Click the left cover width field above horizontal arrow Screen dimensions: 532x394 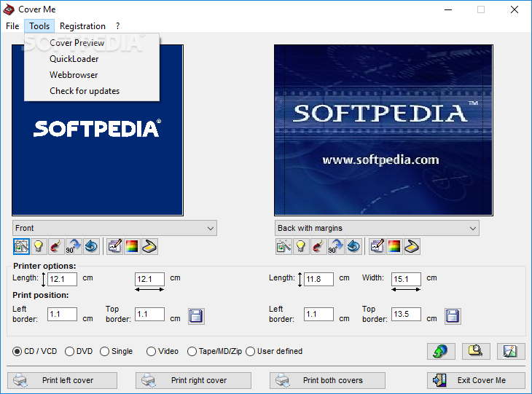(149, 279)
